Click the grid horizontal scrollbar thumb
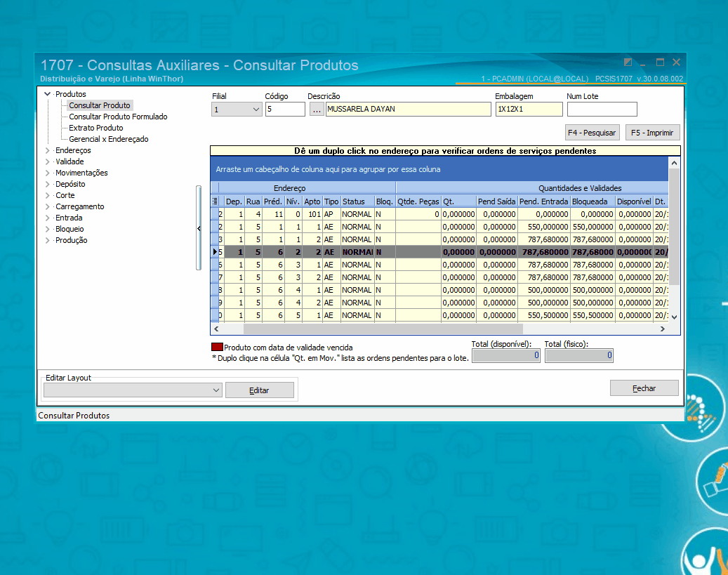Image resolution: width=728 pixels, height=575 pixels. pyautogui.click(x=383, y=329)
